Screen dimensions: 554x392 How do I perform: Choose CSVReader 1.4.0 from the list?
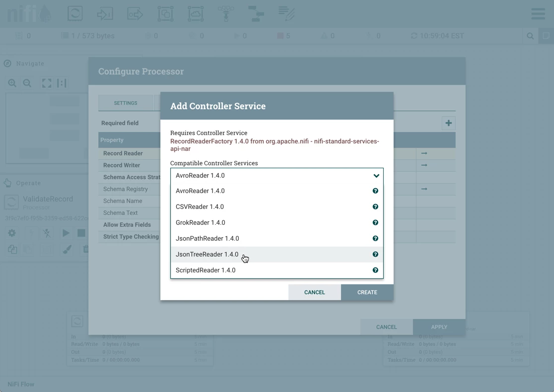(277, 206)
